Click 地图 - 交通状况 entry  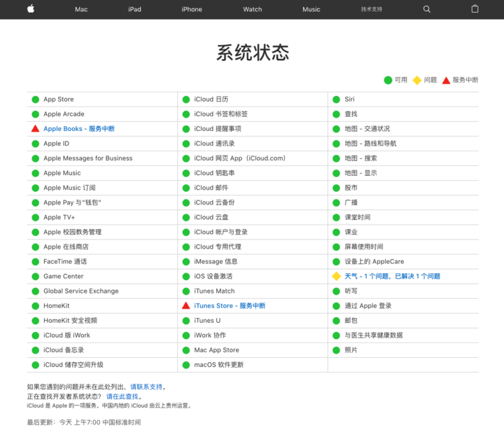(x=367, y=129)
